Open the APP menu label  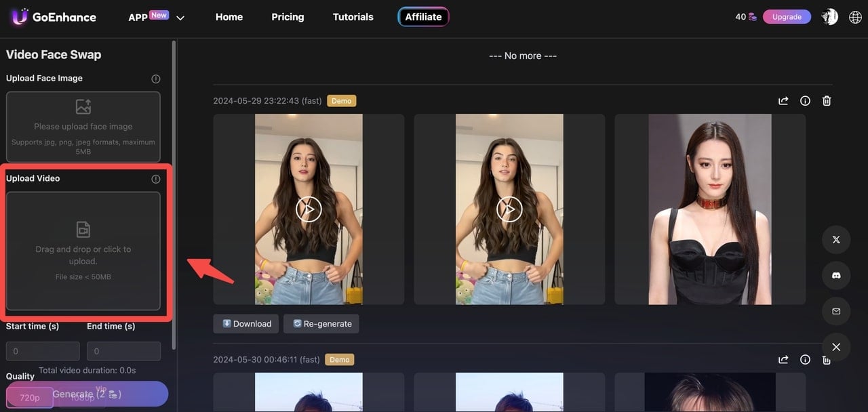[138, 18]
